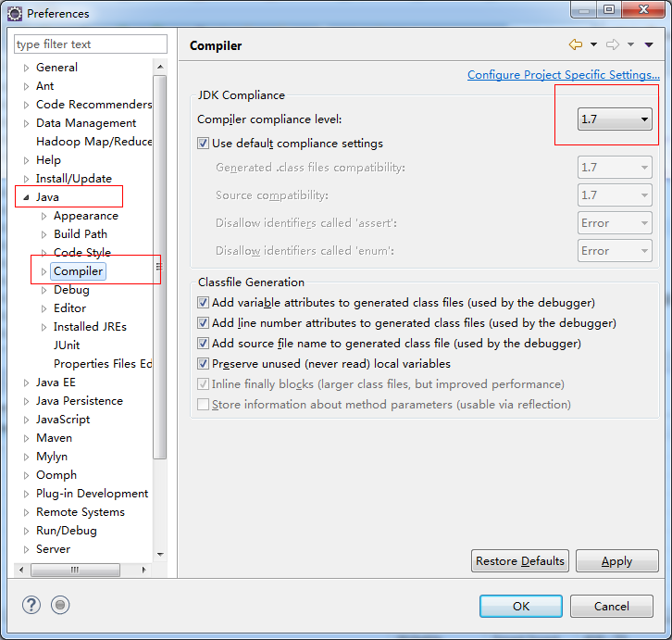Select Code Recommenders in the tree
The width and height of the screenshot is (672, 640).
(x=93, y=105)
